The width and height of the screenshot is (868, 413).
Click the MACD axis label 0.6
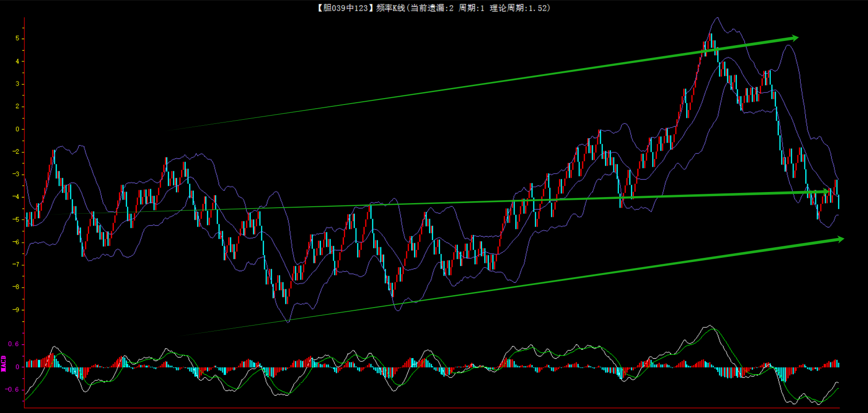[x=14, y=344]
